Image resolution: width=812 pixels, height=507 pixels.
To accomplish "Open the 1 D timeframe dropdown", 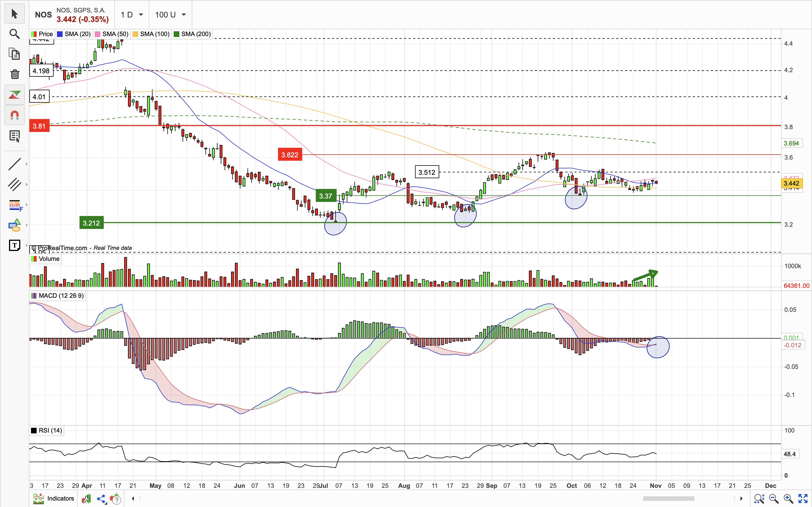I will [132, 15].
